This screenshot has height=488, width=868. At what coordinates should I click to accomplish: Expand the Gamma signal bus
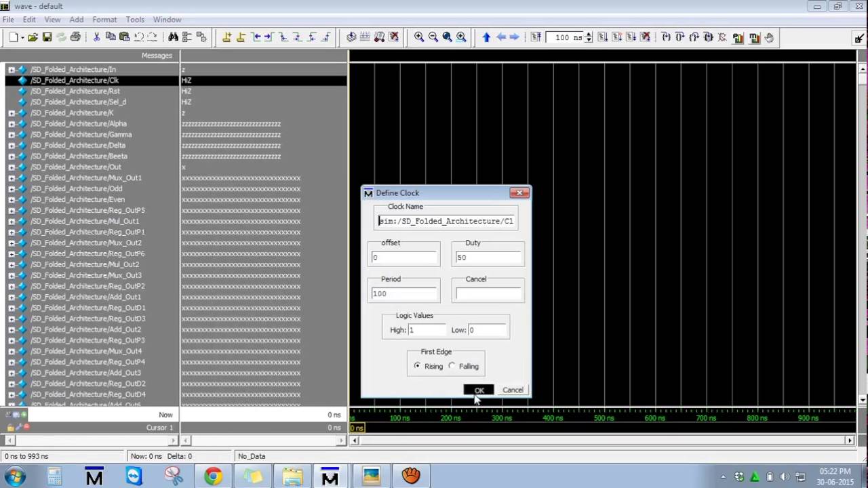[12, 134]
